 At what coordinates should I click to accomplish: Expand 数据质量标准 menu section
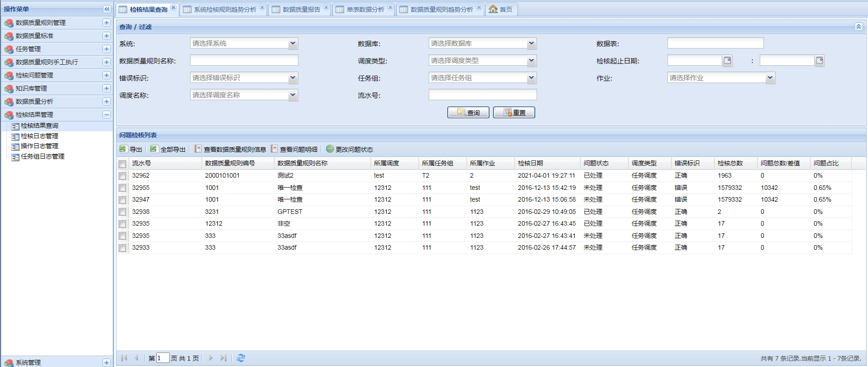tap(106, 36)
